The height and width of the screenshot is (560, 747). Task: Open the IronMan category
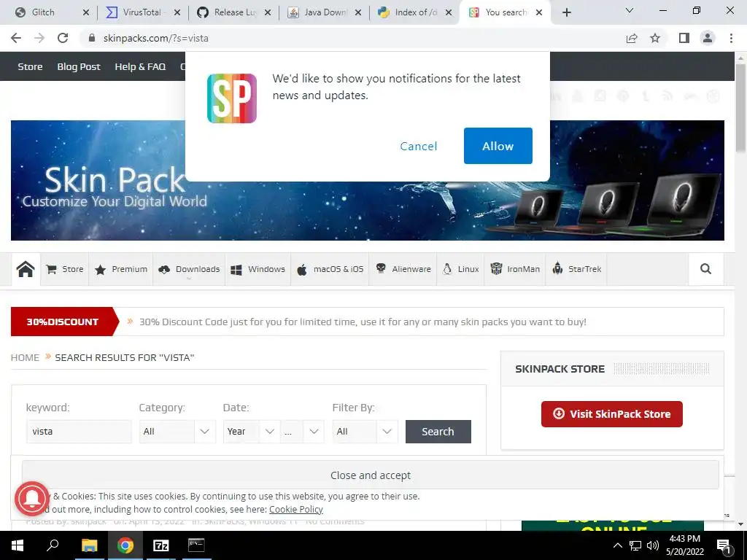click(515, 269)
